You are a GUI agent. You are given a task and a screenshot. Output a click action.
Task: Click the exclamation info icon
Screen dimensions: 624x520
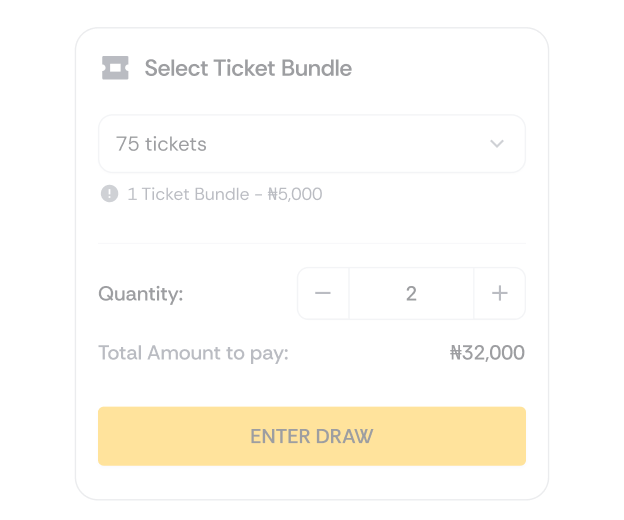[x=109, y=194]
